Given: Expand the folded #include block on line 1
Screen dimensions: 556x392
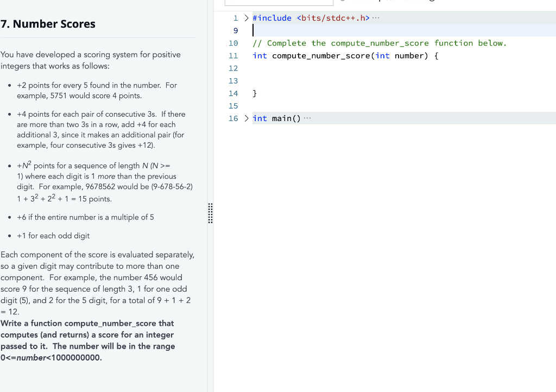Looking at the screenshot, I should [247, 18].
